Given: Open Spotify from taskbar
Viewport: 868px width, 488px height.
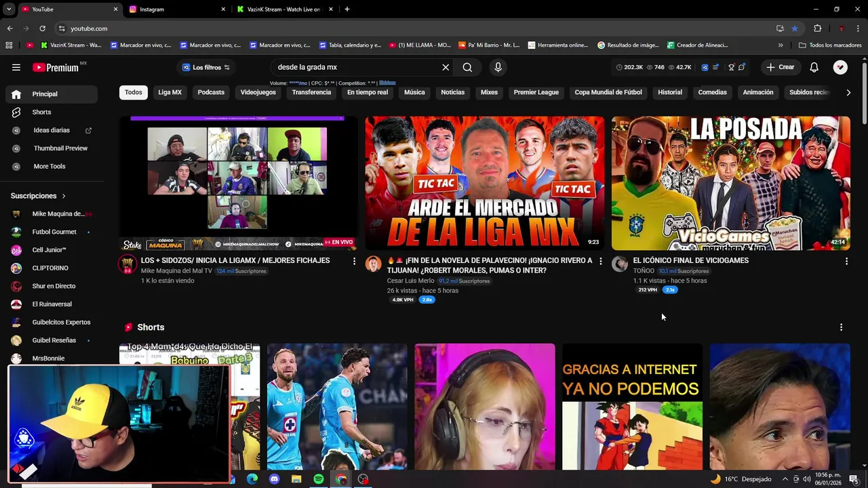Looking at the screenshot, I should tap(319, 479).
